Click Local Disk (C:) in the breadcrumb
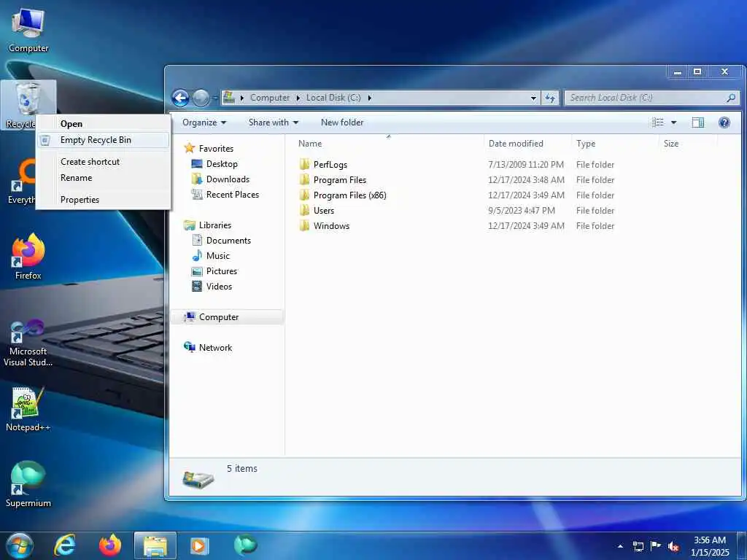The width and height of the screenshot is (747, 560). 333,98
